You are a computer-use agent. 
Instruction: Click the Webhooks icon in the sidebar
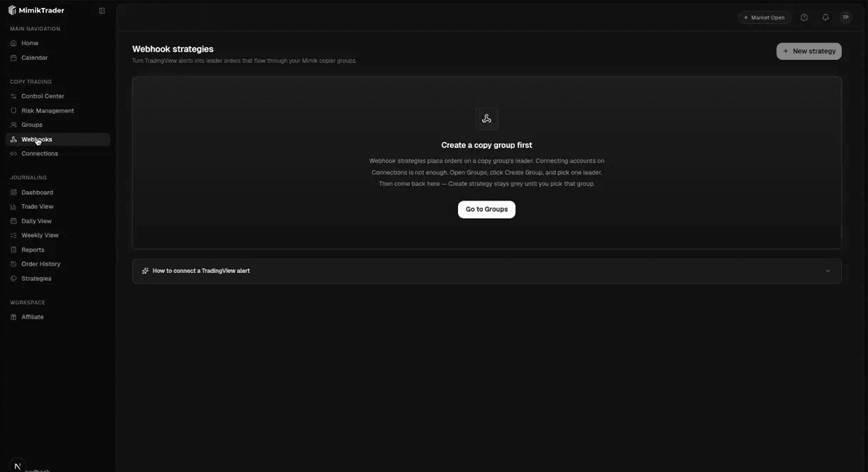point(13,139)
